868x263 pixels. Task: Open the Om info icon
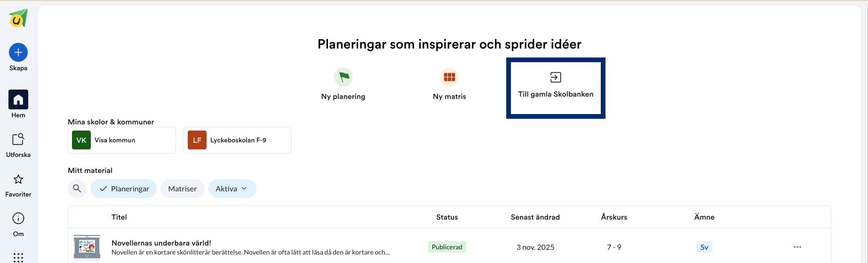tap(18, 218)
